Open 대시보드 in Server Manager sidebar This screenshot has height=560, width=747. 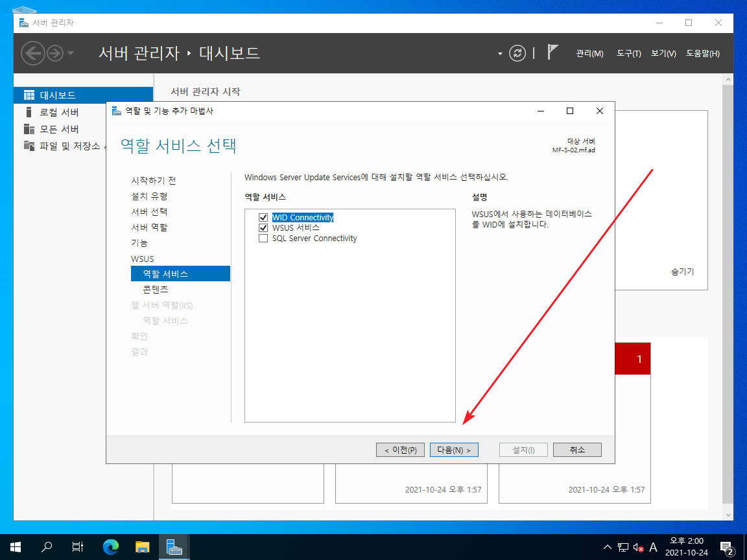tap(84, 95)
